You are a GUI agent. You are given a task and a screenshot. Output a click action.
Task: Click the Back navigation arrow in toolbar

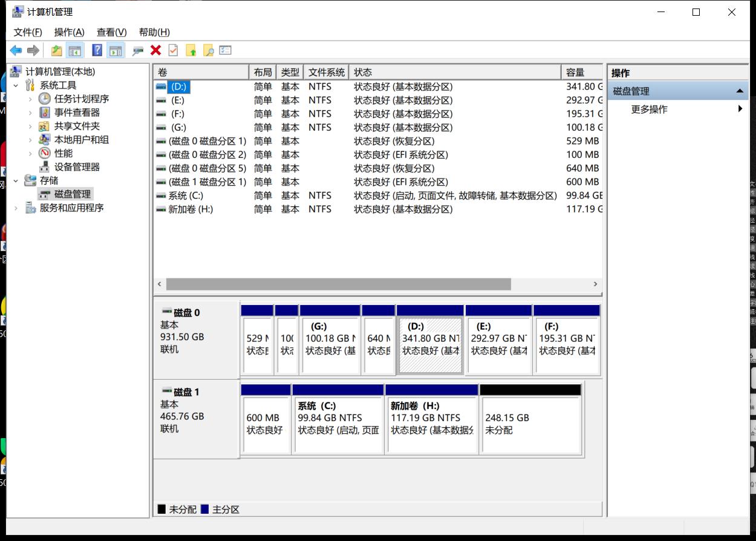tap(16, 50)
